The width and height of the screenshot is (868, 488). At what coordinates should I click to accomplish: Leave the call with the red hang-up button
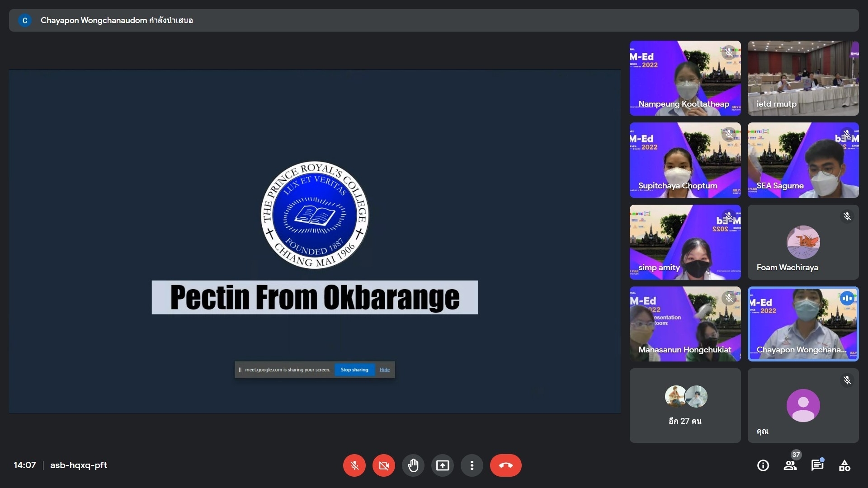point(506,465)
